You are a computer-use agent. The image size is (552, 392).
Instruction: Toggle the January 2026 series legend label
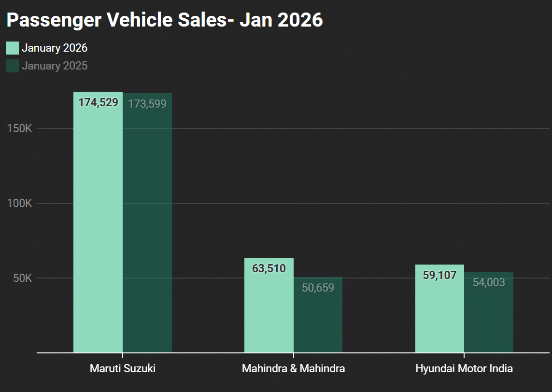point(55,48)
